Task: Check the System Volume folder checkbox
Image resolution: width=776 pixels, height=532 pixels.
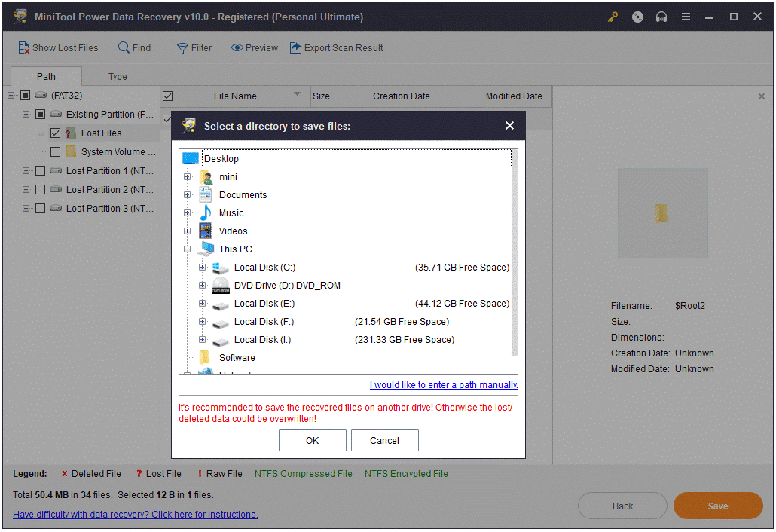Action: [56, 151]
